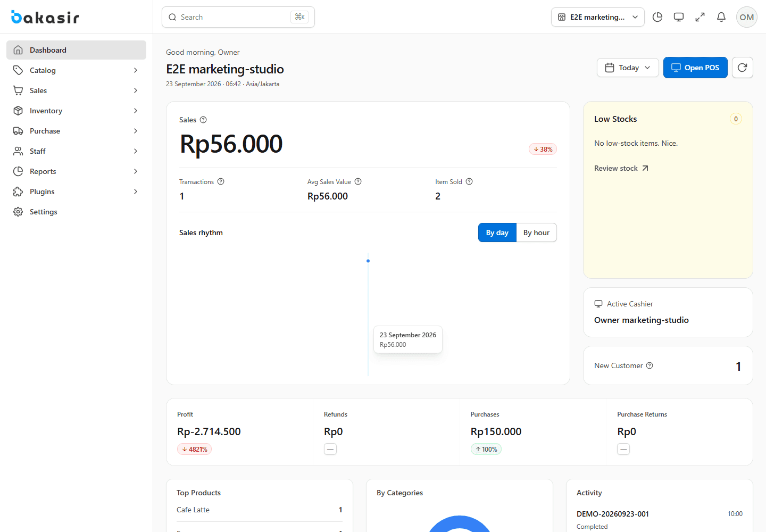Viewport: 766px width, 532px height.
Task: Click the Open POS button
Action: [x=695, y=68]
